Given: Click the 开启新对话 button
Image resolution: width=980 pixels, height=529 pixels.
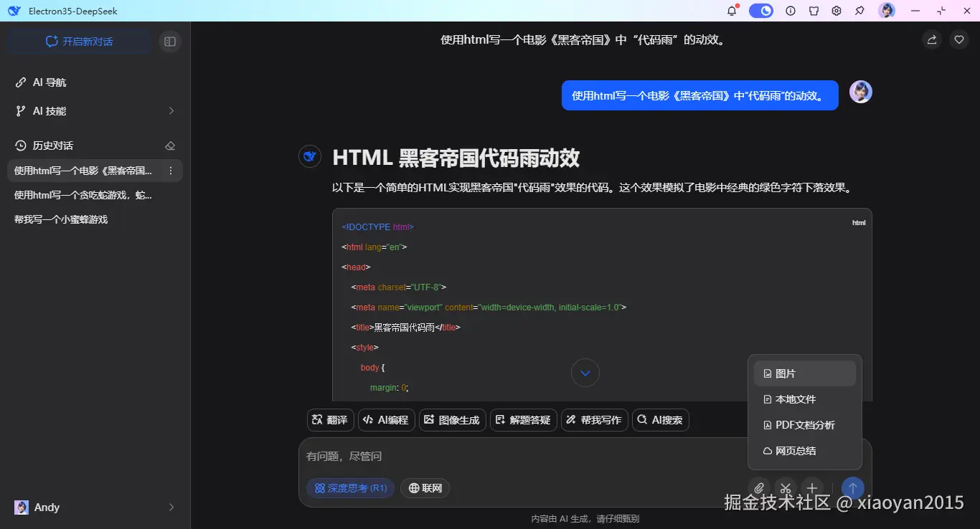Looking at the screenshot, I should [78, 41].
